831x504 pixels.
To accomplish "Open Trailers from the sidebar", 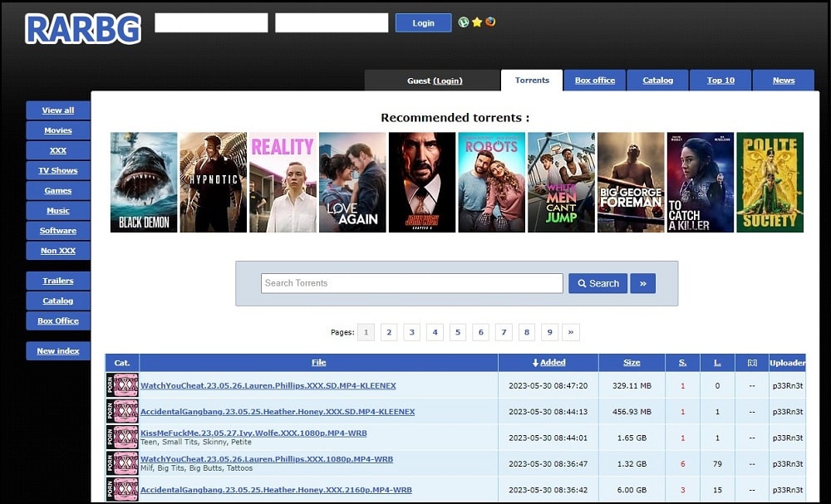I will 58,281.
